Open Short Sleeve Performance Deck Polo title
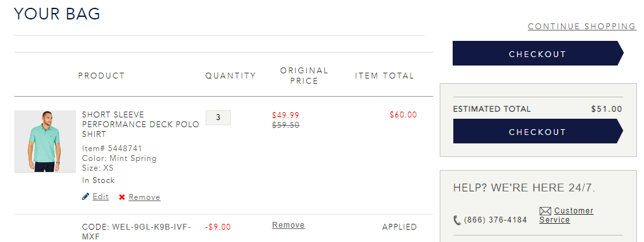The image size is (644, 242). (x=141, y=124)
